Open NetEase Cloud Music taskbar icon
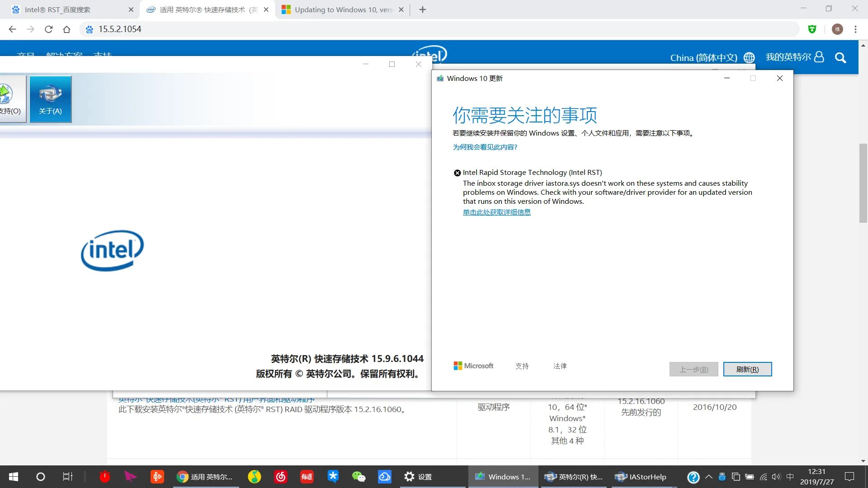The image size is (868, 488). (x=281, y=476)
